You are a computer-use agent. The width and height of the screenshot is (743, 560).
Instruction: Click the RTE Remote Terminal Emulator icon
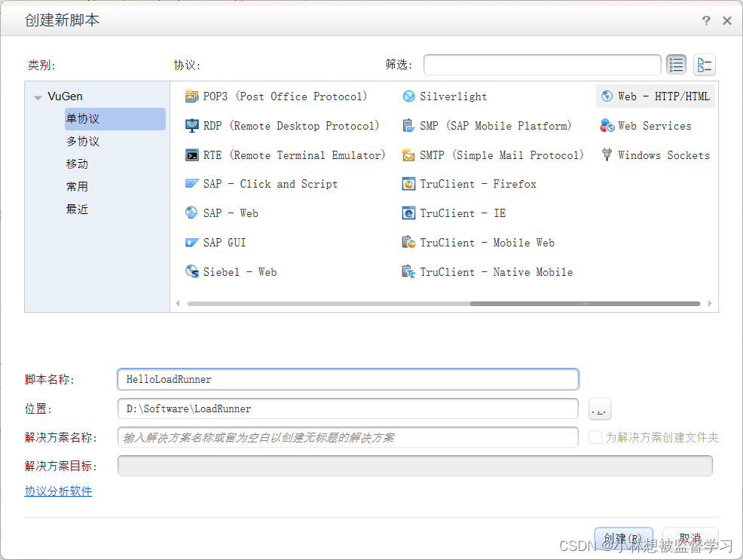click(191, 155)
